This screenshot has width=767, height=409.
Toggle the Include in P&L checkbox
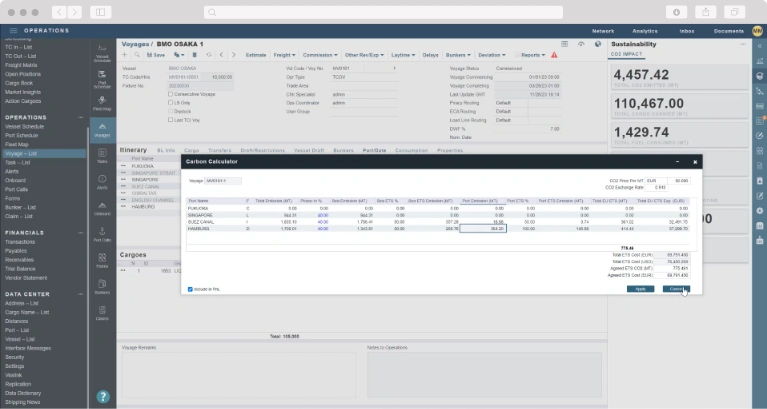point(191,289)
